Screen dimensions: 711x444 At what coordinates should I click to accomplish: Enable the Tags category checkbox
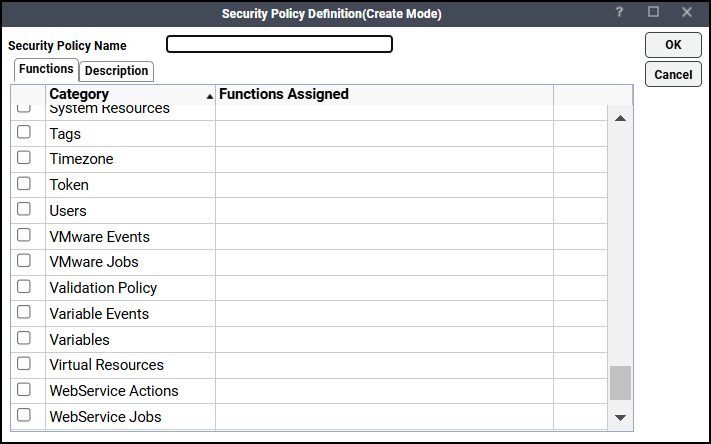24,133
